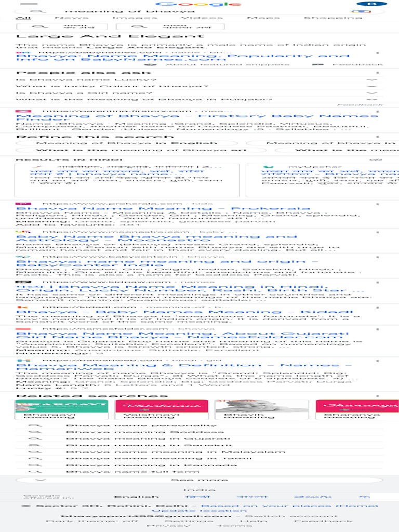Open the three-dot menu for the Prokerala result
399x532 pixels.
tap(377, 204)
